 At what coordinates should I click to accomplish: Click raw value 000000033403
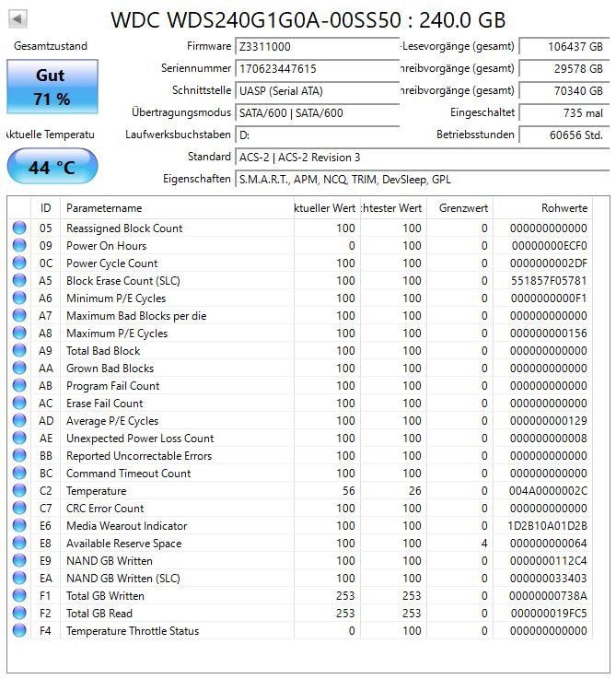549,578
